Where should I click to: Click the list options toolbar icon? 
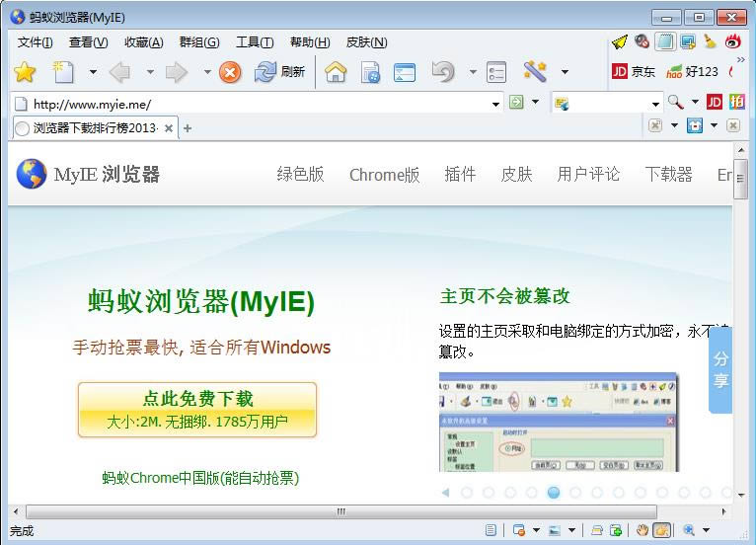(x=496, y=72)
